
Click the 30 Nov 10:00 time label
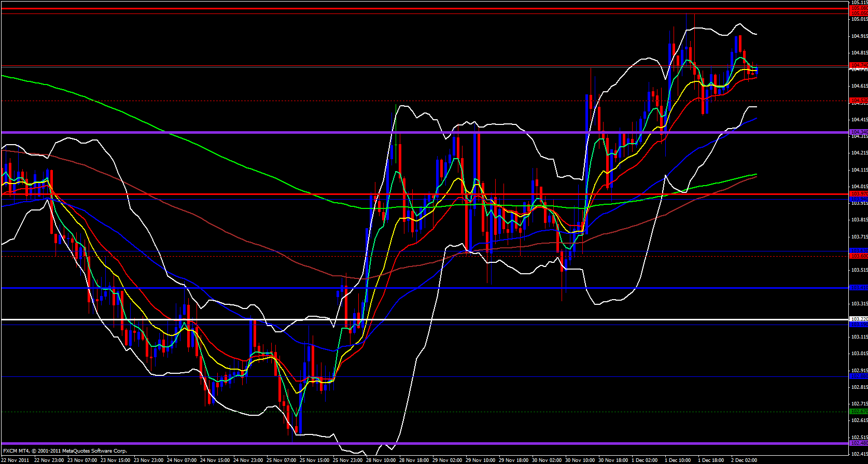(580, 460)
